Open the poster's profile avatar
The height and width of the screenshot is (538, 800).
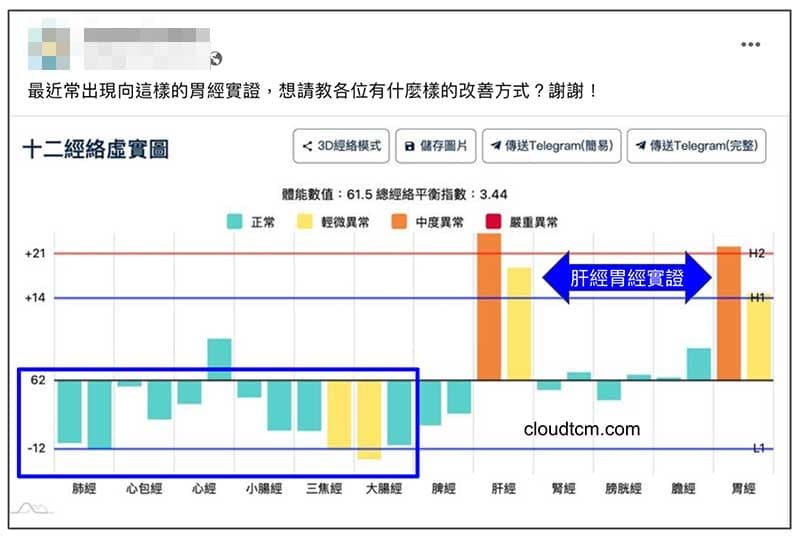[50, 47]
